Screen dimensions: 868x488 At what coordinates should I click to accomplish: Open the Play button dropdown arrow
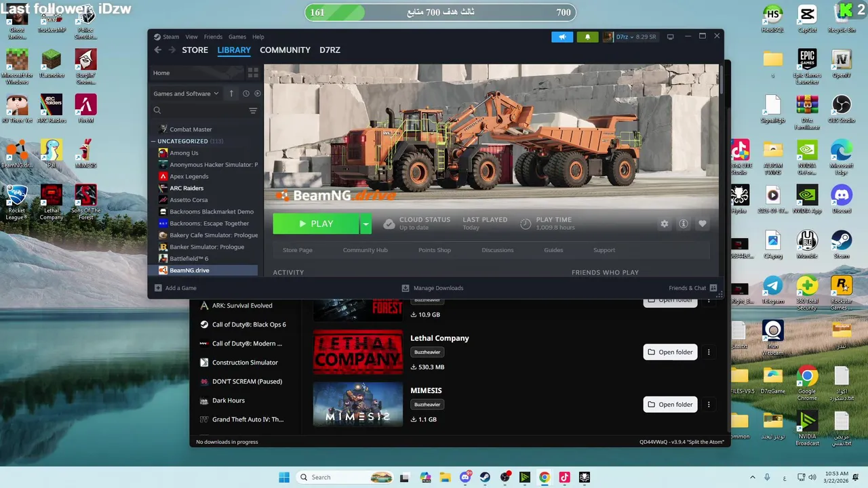366,224
